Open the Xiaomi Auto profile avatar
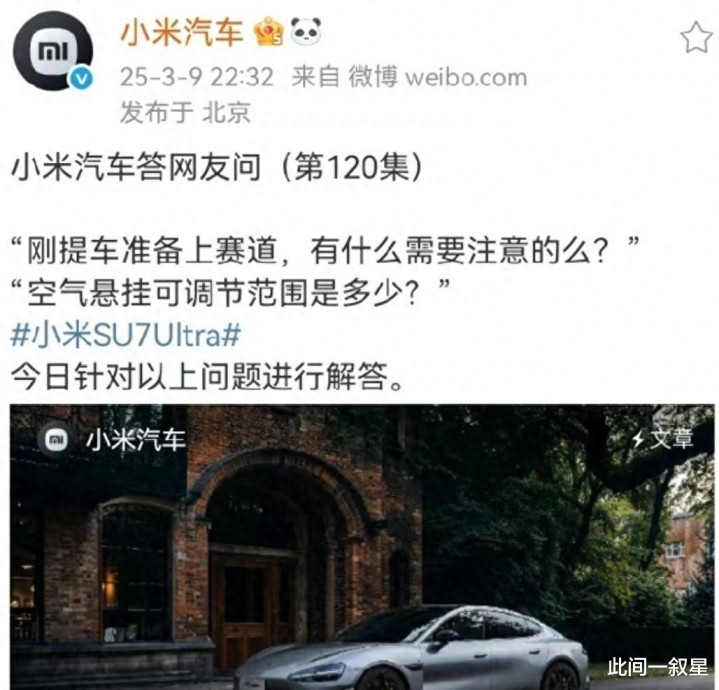The height and width of the screenshot is (690, 719). tap(53, 50)
